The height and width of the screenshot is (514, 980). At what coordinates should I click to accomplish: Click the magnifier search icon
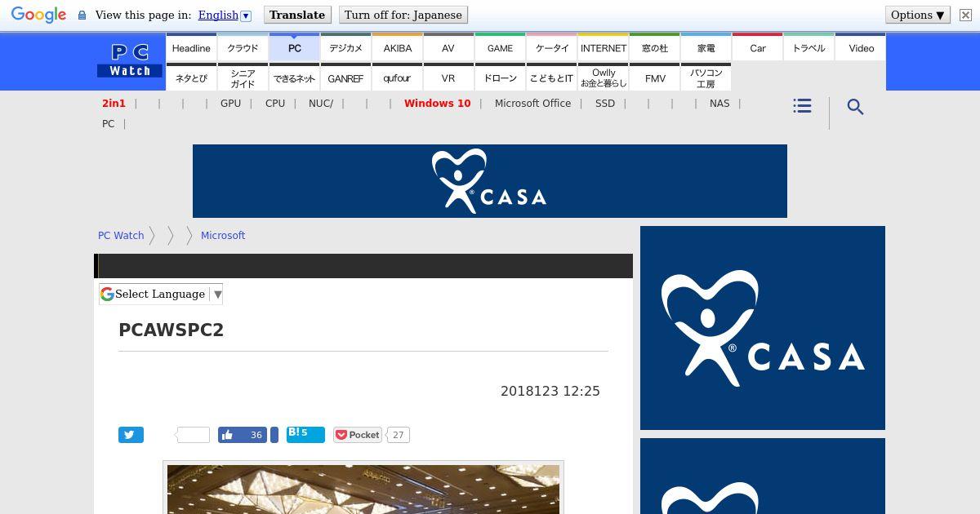click(855, 107)
